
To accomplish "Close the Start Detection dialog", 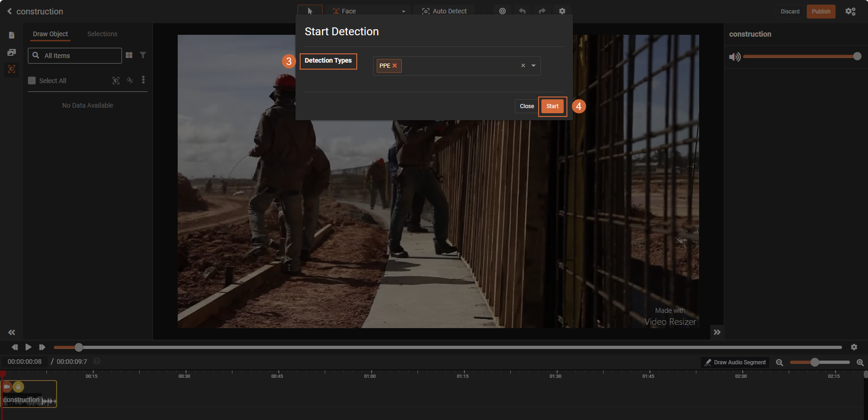I will (527, 106).
